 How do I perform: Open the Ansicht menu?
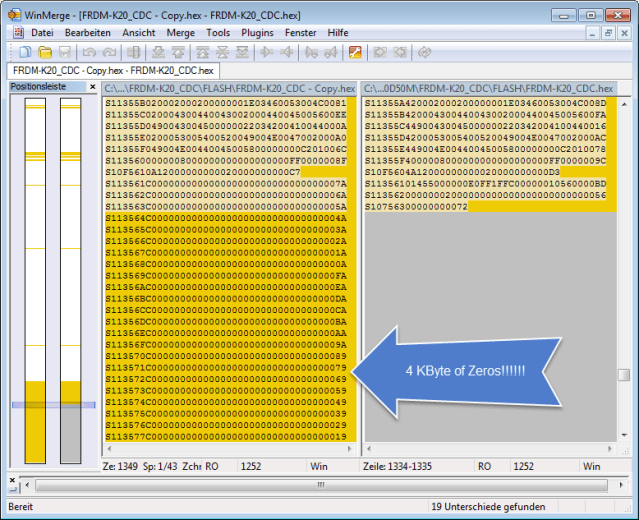coord(138,33)
